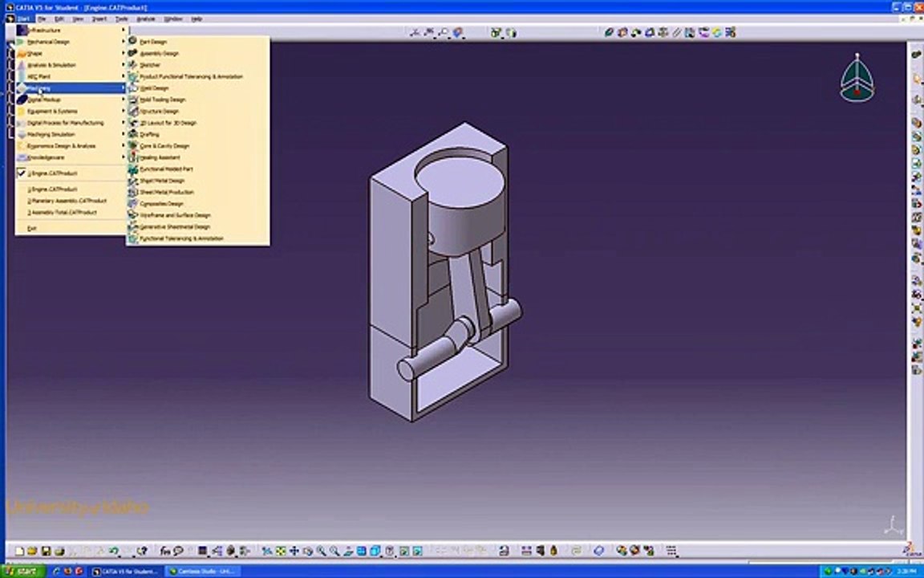Click the Reuse Pattern icon

[x=731, y=32]
